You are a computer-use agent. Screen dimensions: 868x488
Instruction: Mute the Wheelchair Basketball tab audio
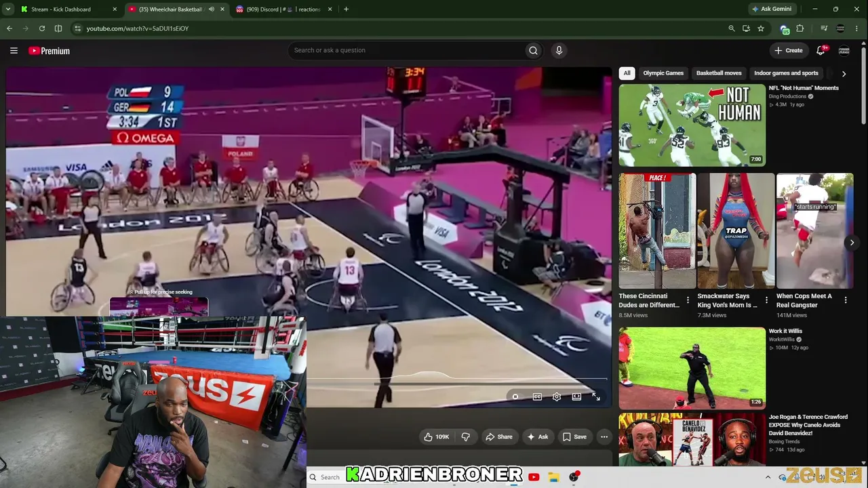212,9
